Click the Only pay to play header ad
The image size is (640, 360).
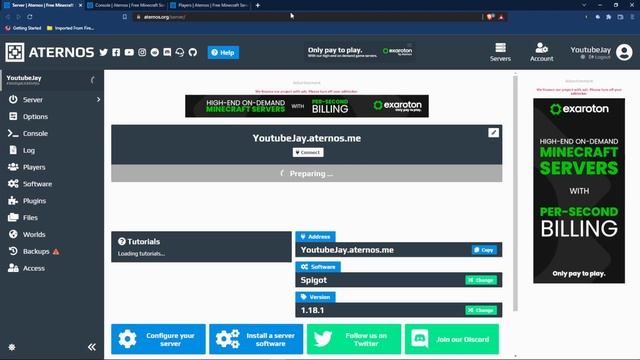point(359,52)
